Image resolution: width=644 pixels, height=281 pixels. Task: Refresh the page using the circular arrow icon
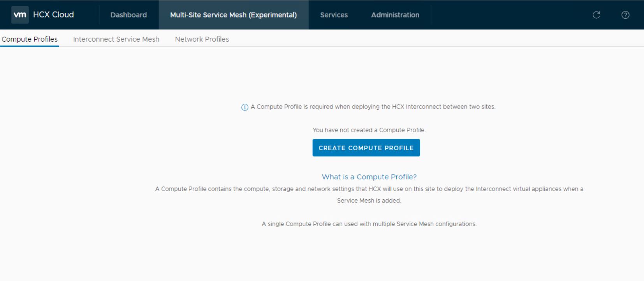coord(596,15)
